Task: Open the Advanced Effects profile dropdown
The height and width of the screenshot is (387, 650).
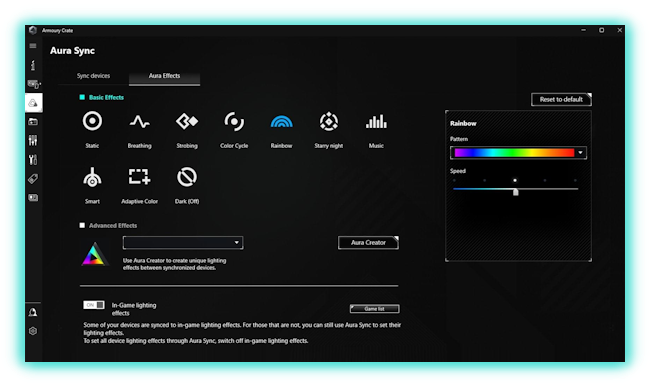Action: (x=183, y=242)
